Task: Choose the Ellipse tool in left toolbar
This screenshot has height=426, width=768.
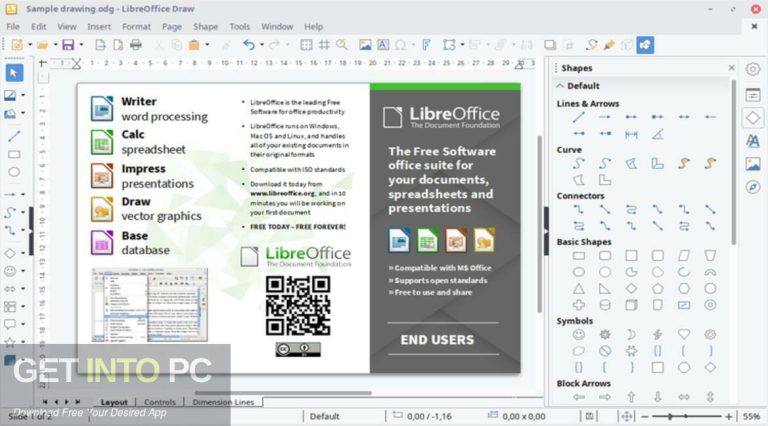Action: point(14,172)
